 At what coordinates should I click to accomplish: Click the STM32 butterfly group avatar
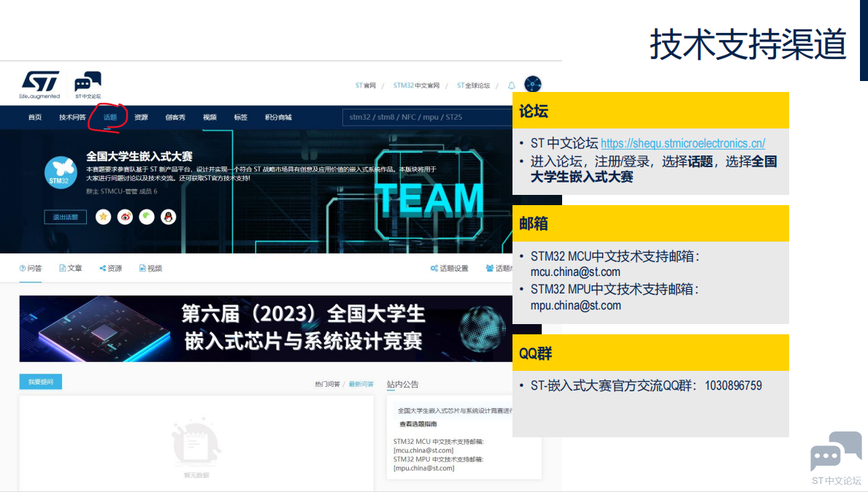tap(61, 173)
